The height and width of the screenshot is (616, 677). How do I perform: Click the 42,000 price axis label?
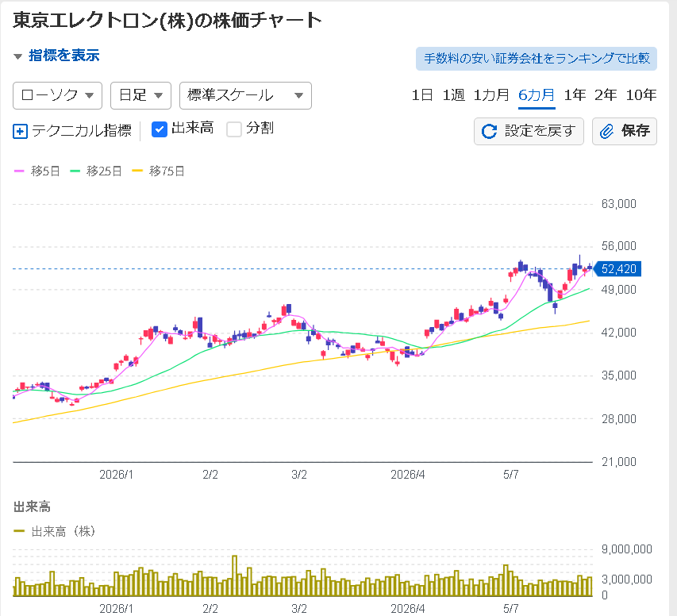point(619,332)
